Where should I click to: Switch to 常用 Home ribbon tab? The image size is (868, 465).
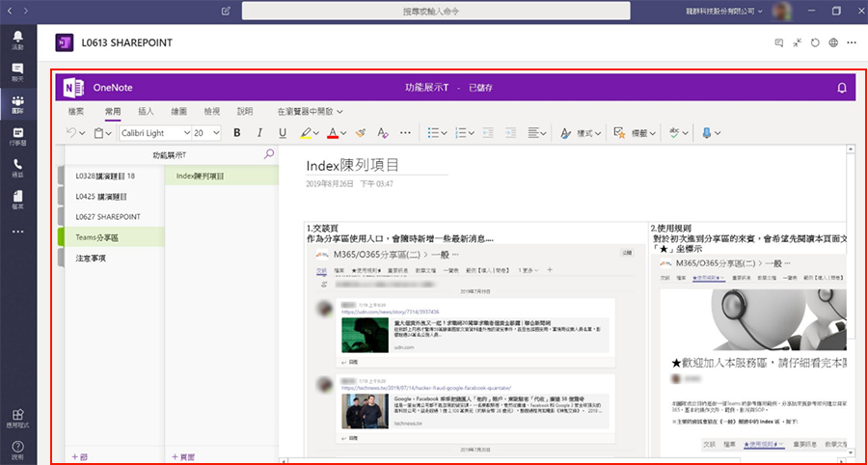tap(113, 111)
